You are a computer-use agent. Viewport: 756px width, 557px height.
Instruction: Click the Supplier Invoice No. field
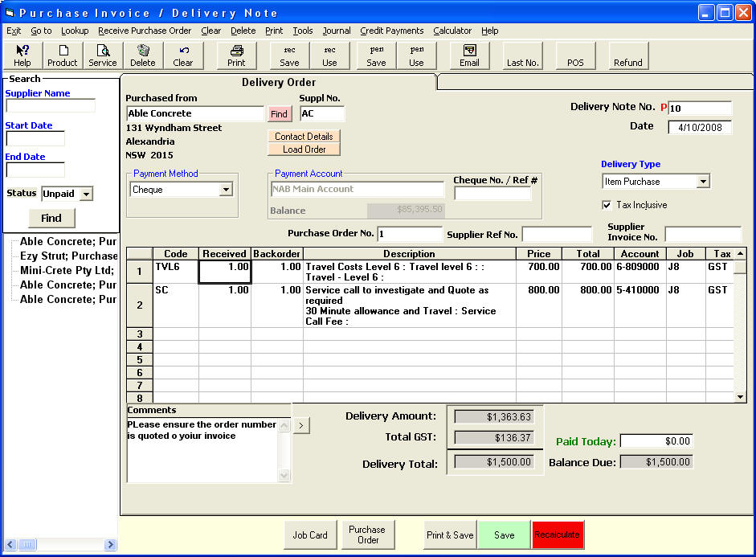703,234
